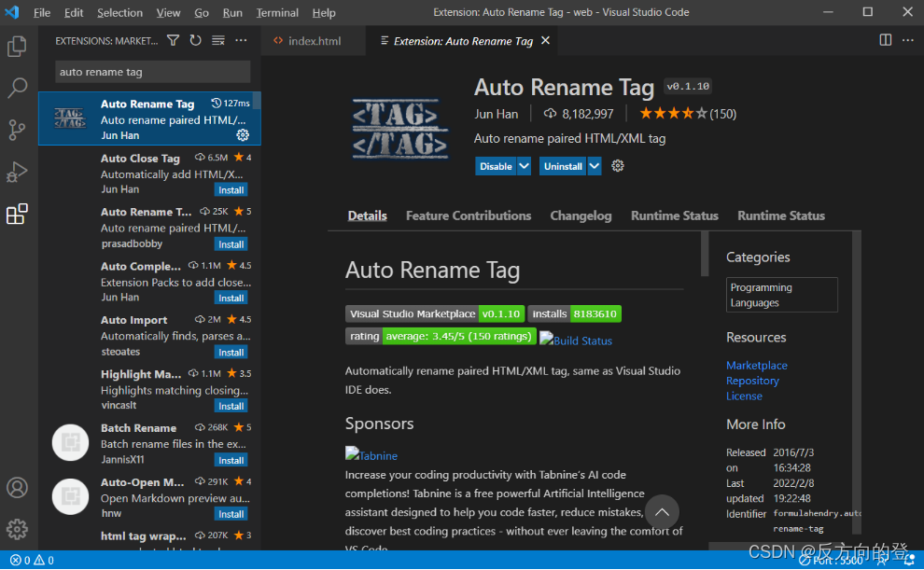This screenshot has width=924, height=570.
Task: Select the Auto Rename Tag list entry
Action: [x=149, y=118]
